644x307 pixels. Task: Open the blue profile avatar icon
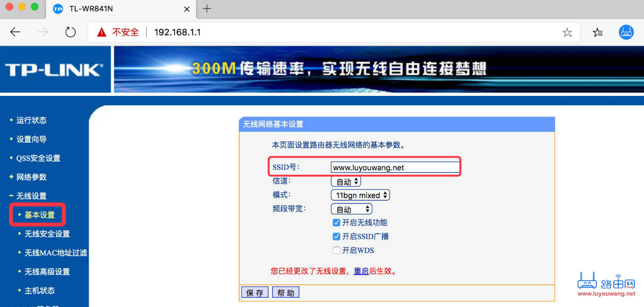pyautogui.click(x=626, y=32)
